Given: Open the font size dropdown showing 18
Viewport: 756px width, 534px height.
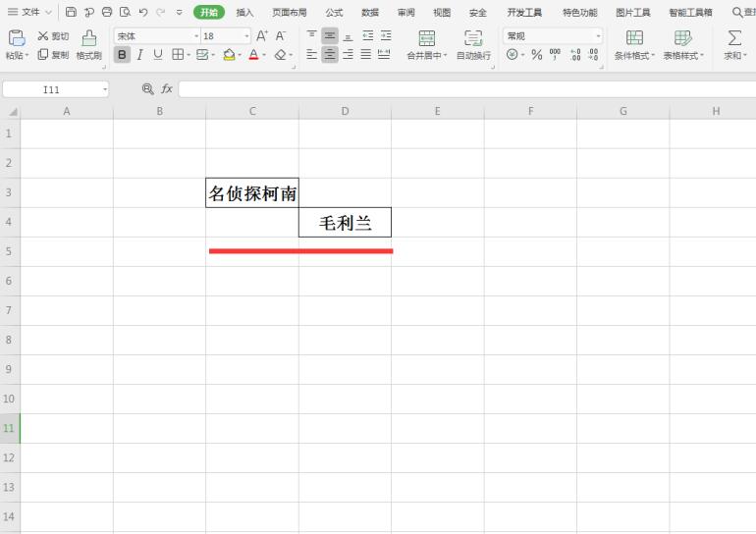Looking at the screenshot, I should (x=246, y=36).
